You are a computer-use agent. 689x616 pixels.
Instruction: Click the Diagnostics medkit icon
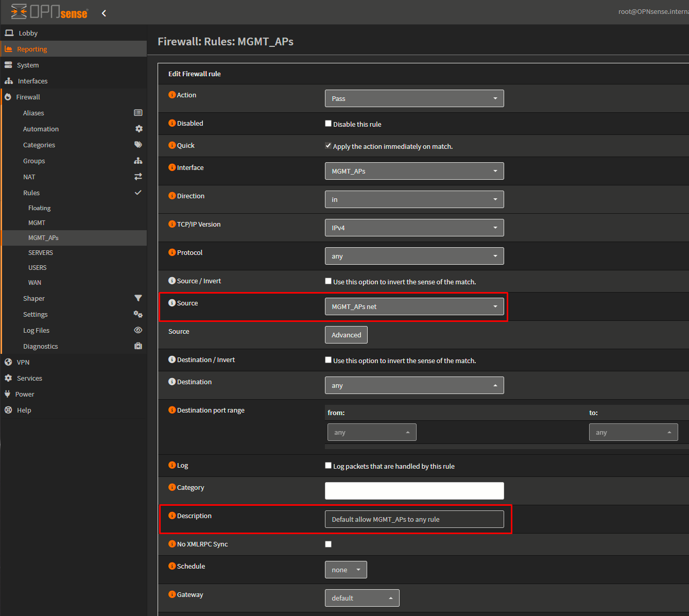[138, 346]
